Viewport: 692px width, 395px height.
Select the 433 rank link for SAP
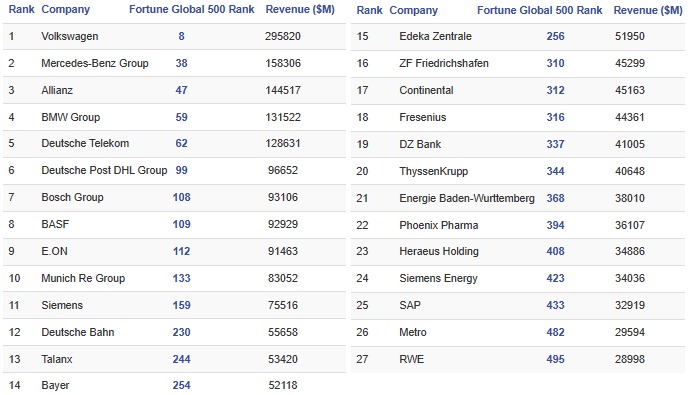pos(555,305)
